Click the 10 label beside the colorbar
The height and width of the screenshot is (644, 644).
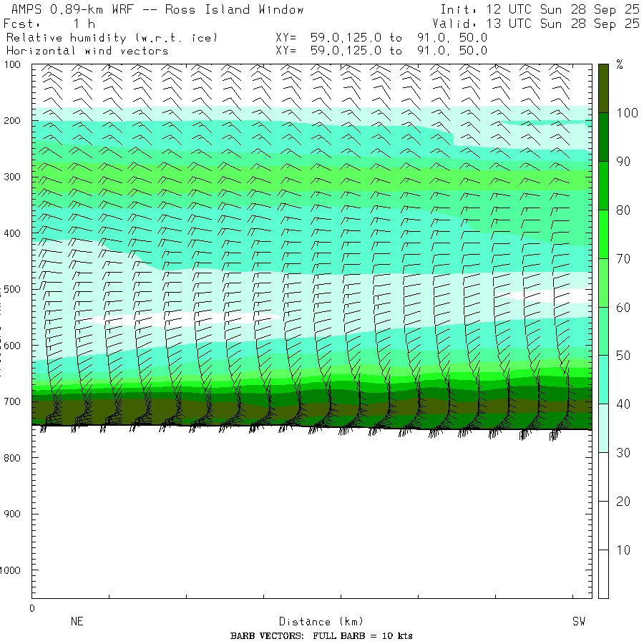tap(623, 550)
